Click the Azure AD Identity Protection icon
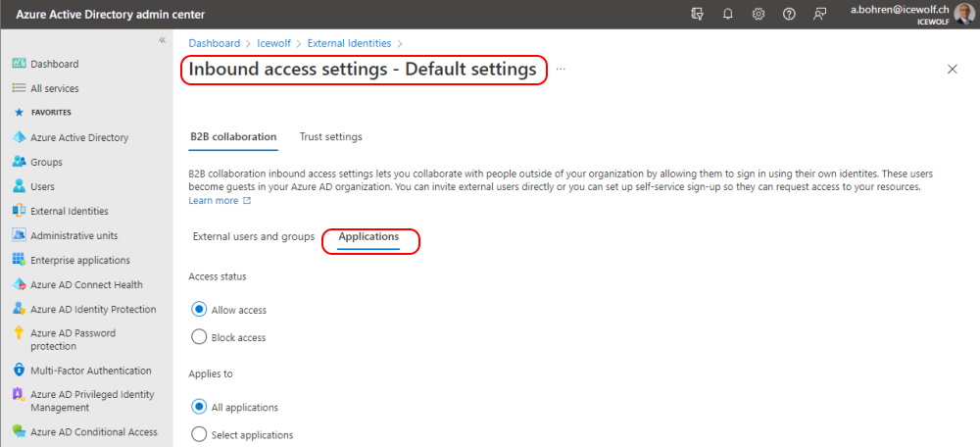980x447 pixels. tap(19, 309)
